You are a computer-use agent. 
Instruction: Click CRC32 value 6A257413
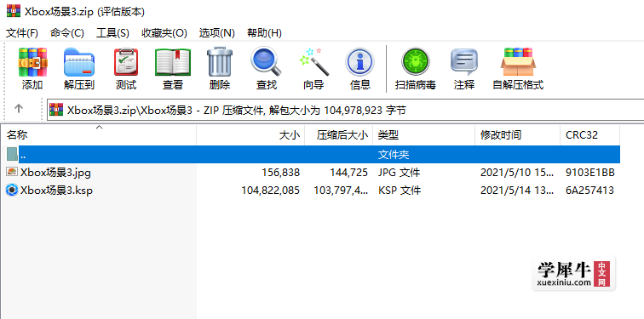pos(589,191)
